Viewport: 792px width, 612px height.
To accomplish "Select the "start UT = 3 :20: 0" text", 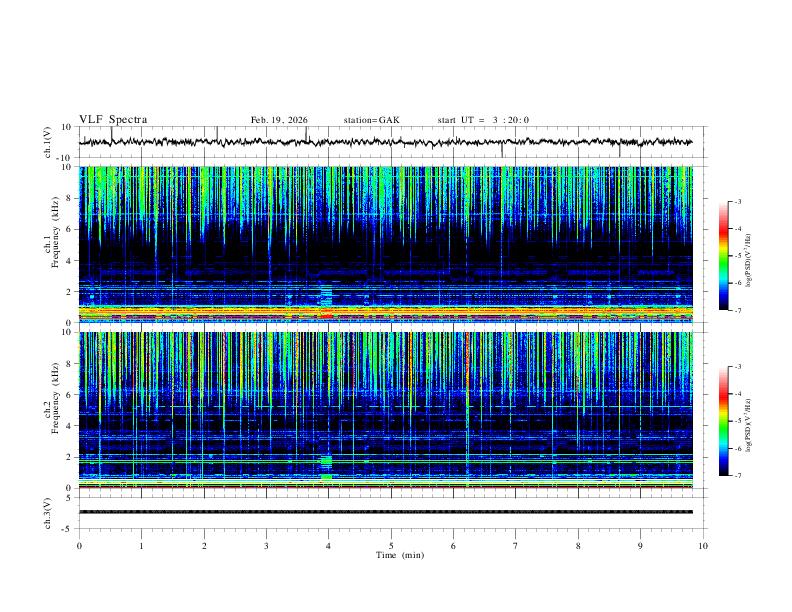I will [483, 120].
